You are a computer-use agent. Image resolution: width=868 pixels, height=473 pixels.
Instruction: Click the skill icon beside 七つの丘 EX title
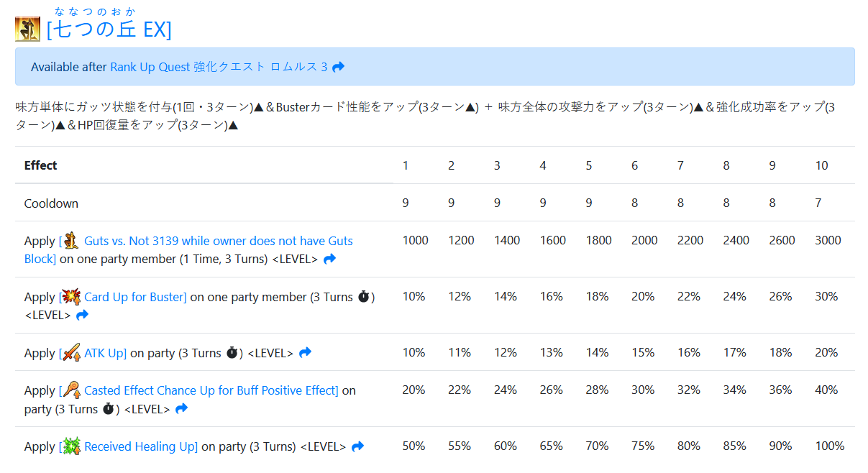tap(27, 29)
